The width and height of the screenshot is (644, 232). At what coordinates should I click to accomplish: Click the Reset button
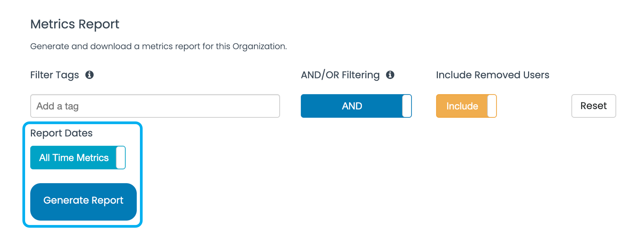[593, 106]
